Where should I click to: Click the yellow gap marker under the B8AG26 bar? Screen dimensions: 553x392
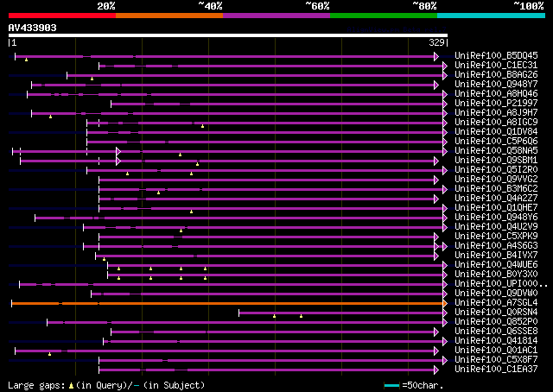click(92, 79)
